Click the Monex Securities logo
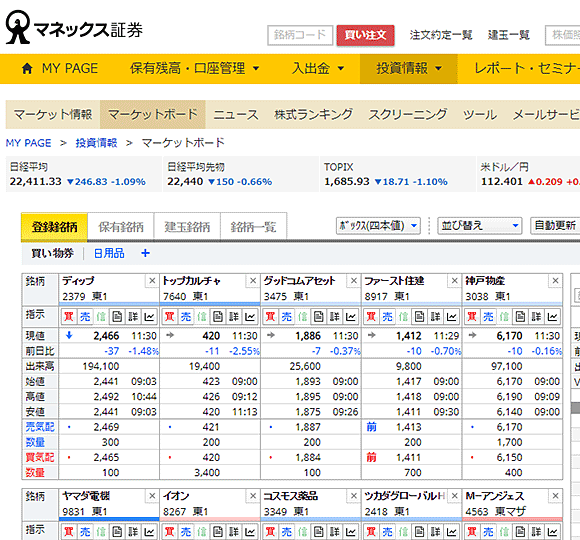 [74, 27]
